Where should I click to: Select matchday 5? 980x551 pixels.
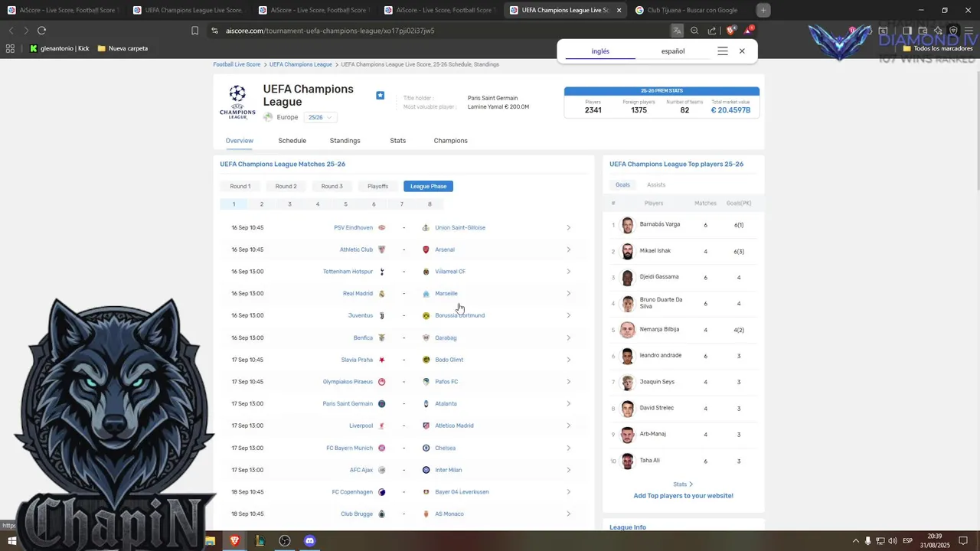[345, 204]
